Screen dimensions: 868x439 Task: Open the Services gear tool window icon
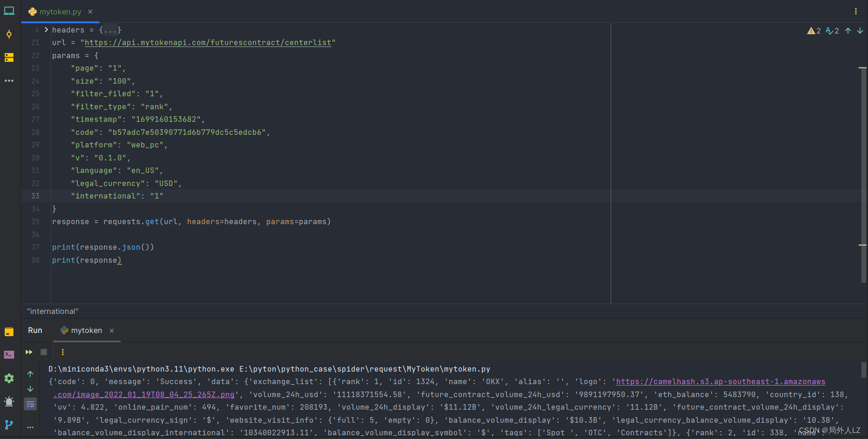coord(9,378)
